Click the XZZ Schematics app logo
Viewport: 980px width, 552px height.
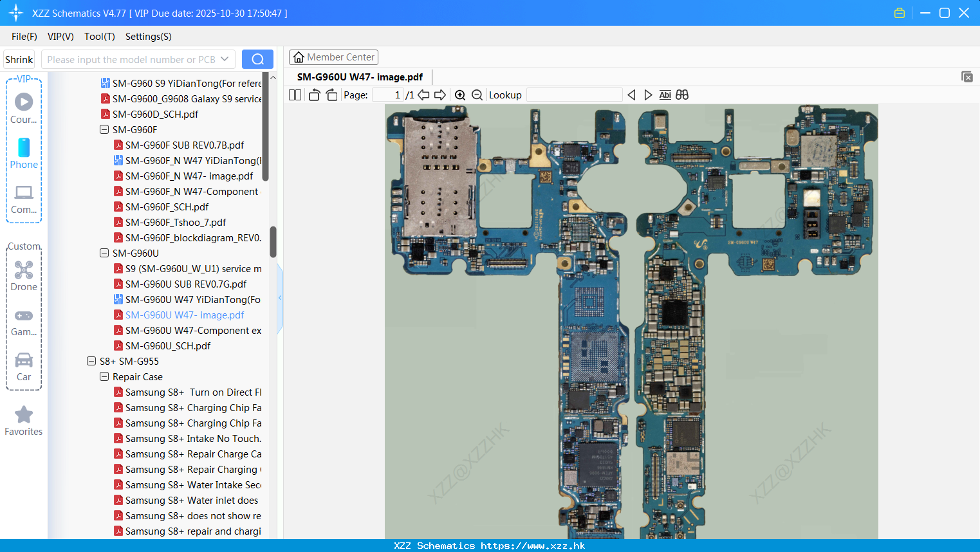(x=16, y=13)
